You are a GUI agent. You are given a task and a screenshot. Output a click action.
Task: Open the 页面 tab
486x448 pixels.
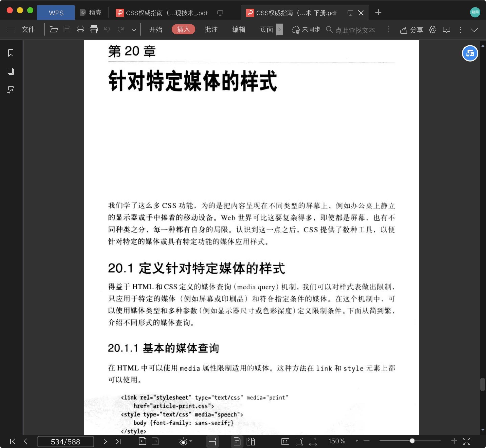266,29
